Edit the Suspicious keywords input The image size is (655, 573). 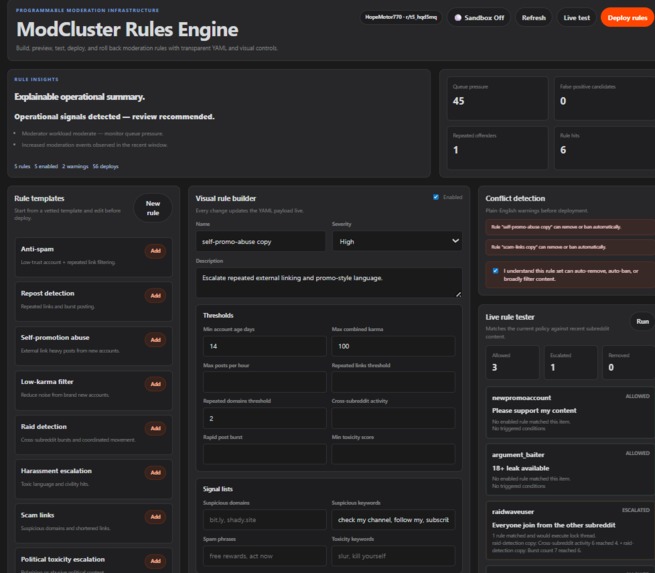[x=394, y=520]
